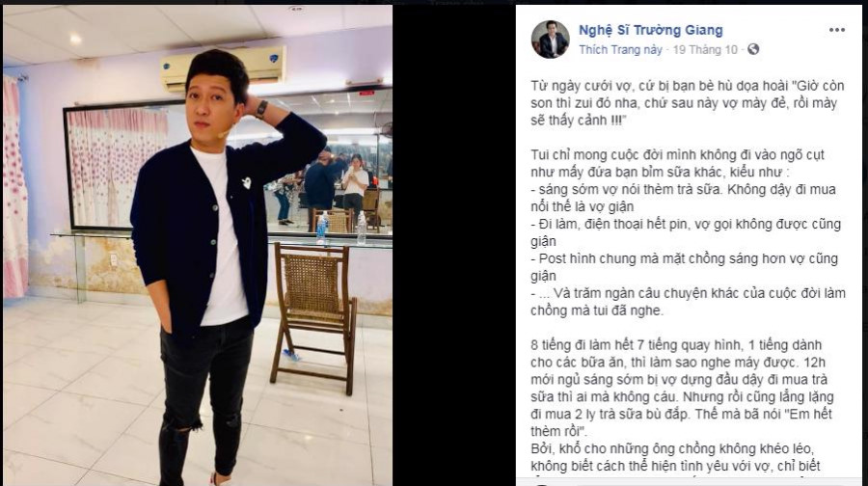Open the Nghệ Sĩ Trường Giang page link
This screenshot has height=486, width=868.
point(650,30)
